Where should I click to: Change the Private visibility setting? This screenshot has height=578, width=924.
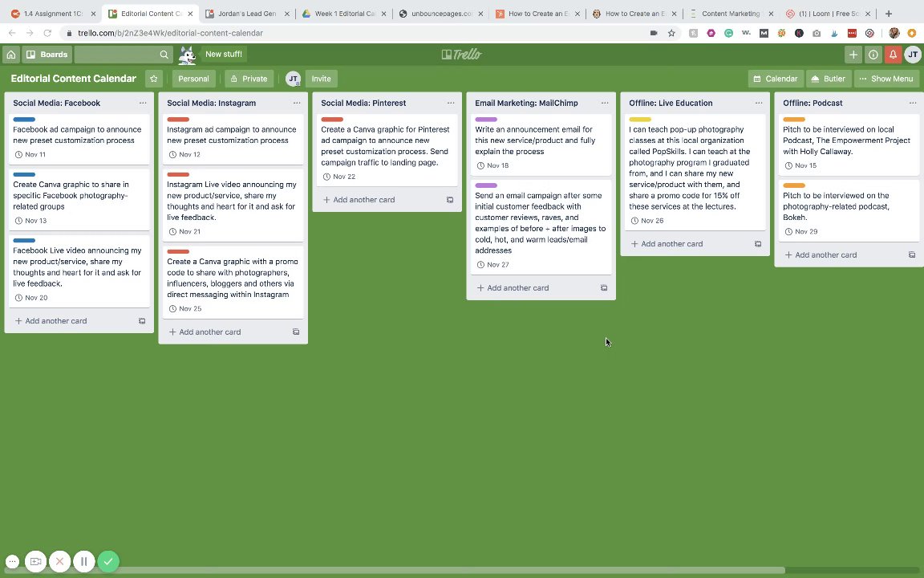[249, 79]
